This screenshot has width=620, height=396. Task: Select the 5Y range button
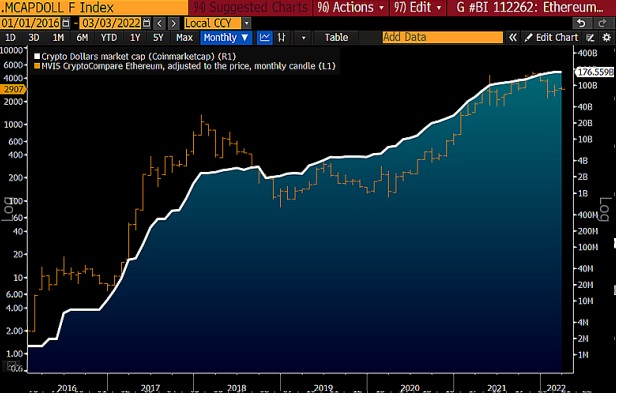pyautogui.click(x=158, y=38)
